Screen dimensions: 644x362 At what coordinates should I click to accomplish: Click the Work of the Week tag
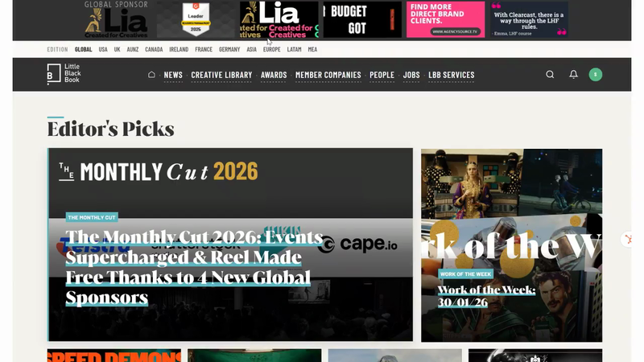(x=465, y=274)
